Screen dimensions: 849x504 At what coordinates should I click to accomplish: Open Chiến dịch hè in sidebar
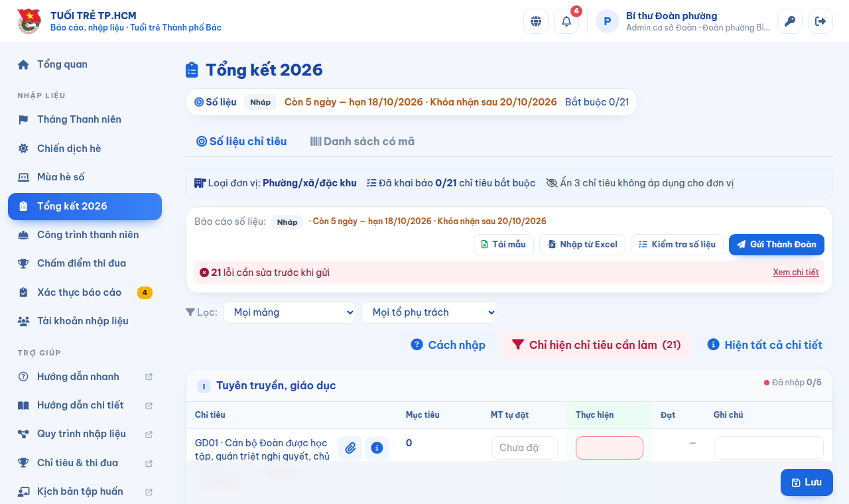(x=85, y=149)
